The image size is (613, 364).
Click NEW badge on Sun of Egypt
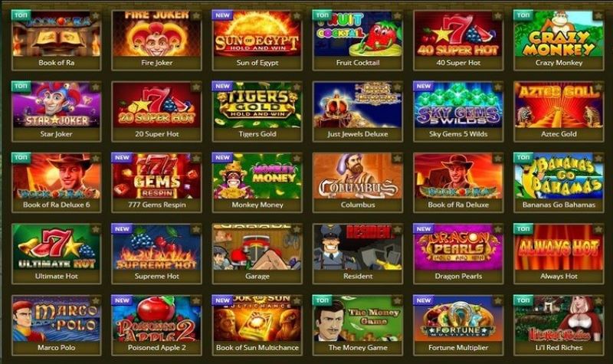[223, 15]
